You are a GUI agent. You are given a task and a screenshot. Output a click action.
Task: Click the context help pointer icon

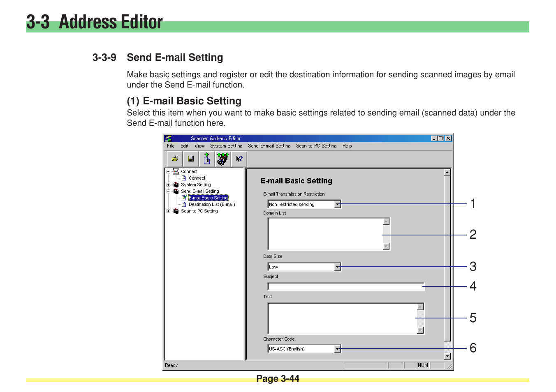click(239, 159)
